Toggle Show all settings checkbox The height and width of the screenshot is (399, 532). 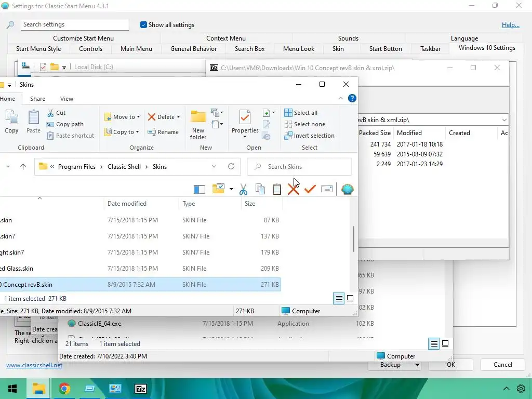tap(143, 25)
